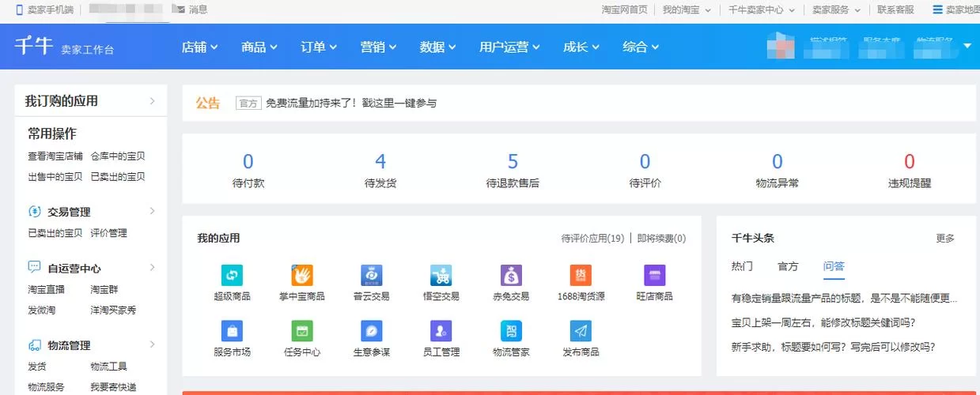Launch the 1688淘货源 app icon
Screen dimensions: 980x395
(x=581, y=275)
